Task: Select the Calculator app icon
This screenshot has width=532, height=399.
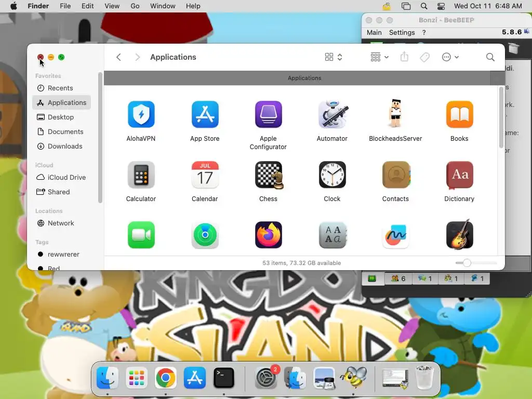Action: pos(141,175)
